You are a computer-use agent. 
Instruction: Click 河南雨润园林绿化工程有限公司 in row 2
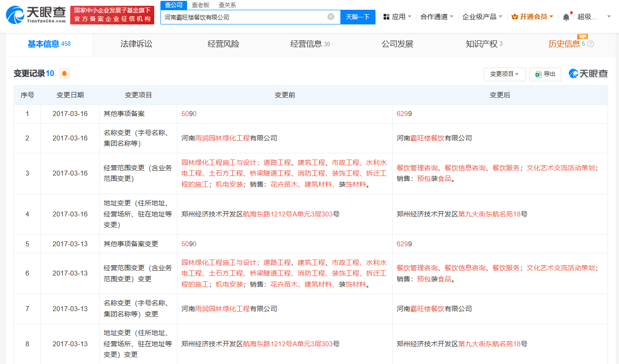click(229, 138)
